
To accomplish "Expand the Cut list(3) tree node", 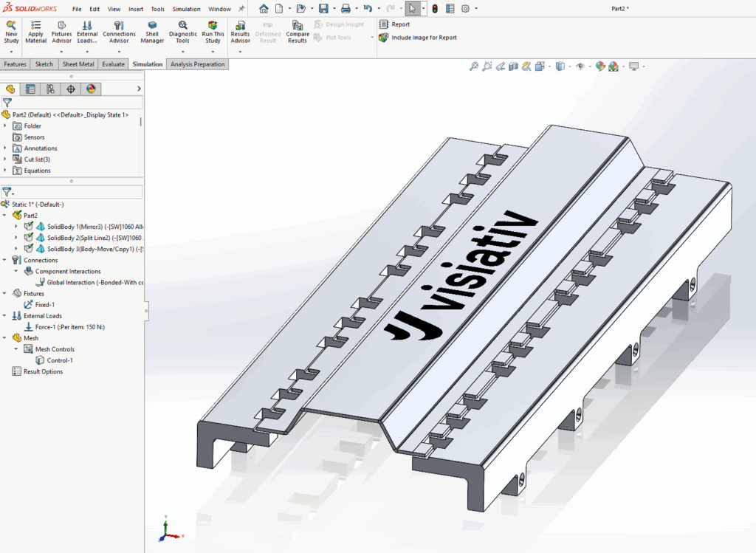I will [7, 159].
